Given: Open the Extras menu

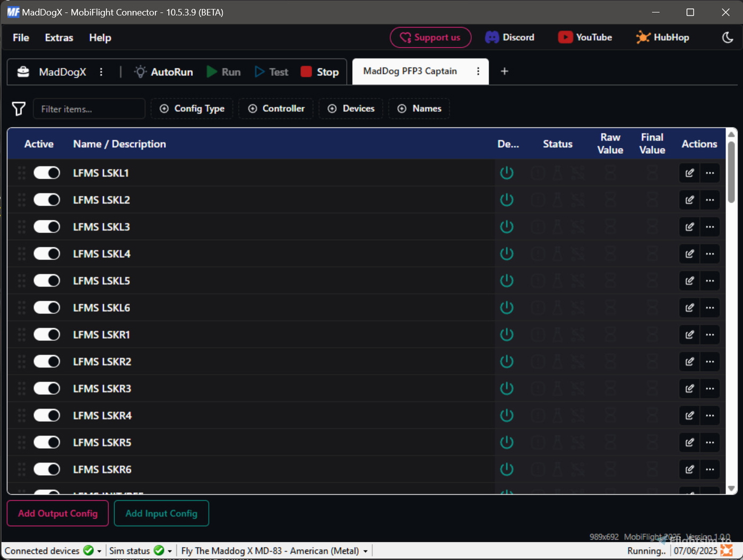Looking at the screenshot, I should pyautogui.click(x=59, y=38).
